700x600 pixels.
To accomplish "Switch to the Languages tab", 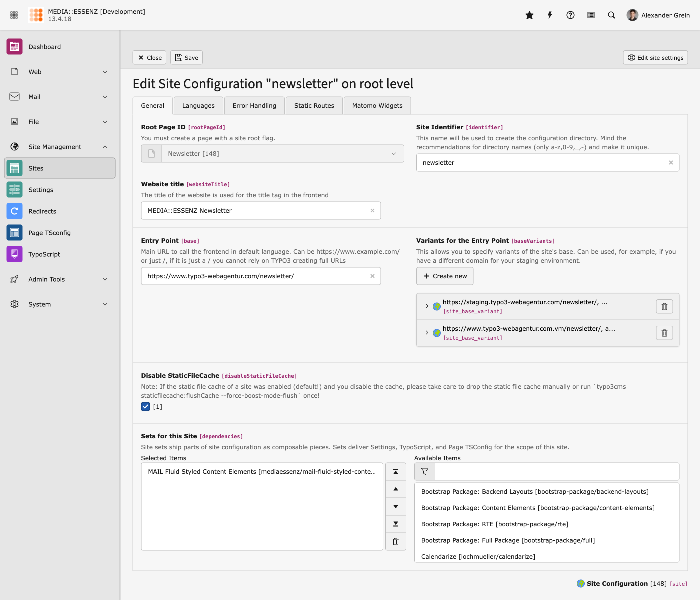I will pos(198,106).
